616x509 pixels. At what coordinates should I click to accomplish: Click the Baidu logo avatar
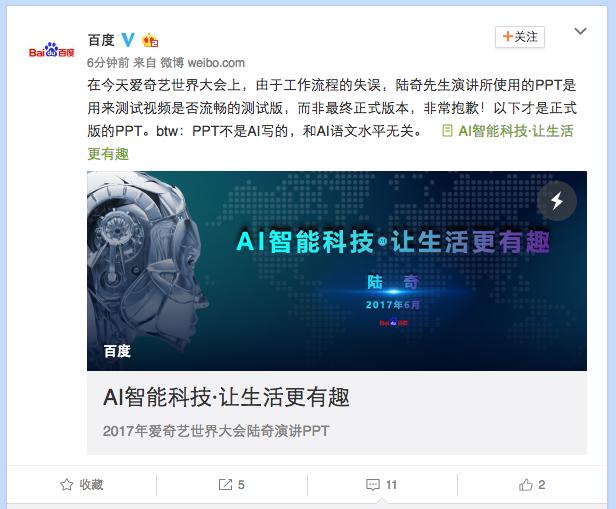pos(51,50)
